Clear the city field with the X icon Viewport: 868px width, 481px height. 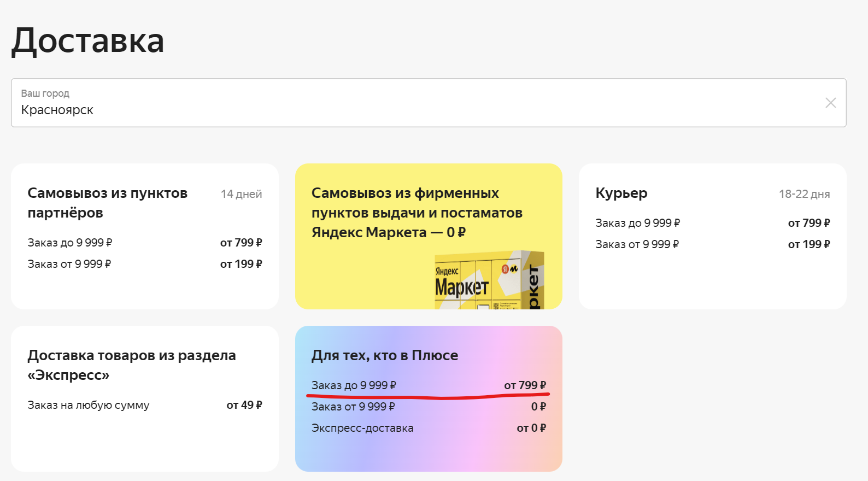(x=830, y=103)
